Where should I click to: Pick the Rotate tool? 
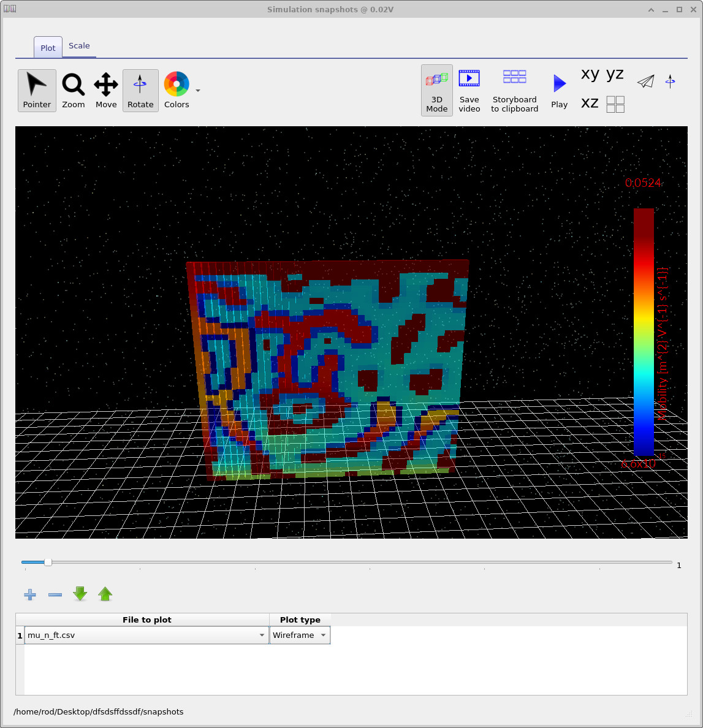pos(140,90)
